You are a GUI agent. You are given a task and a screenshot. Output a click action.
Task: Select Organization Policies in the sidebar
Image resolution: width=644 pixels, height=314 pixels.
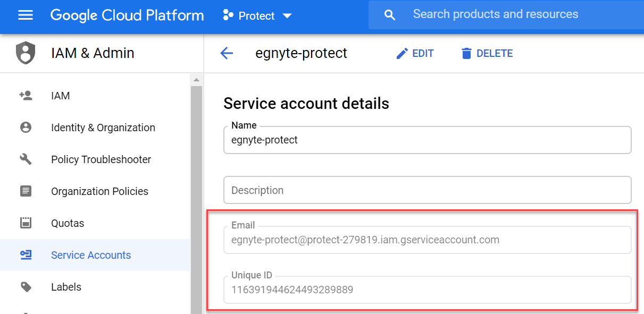[x=99, y=191]
